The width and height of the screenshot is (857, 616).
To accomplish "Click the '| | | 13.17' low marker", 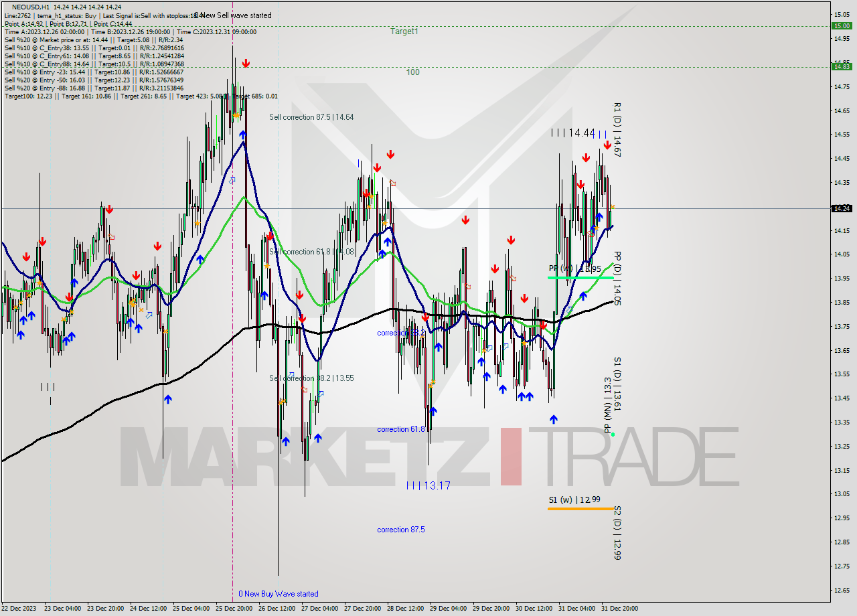I will tap(428, 485).
